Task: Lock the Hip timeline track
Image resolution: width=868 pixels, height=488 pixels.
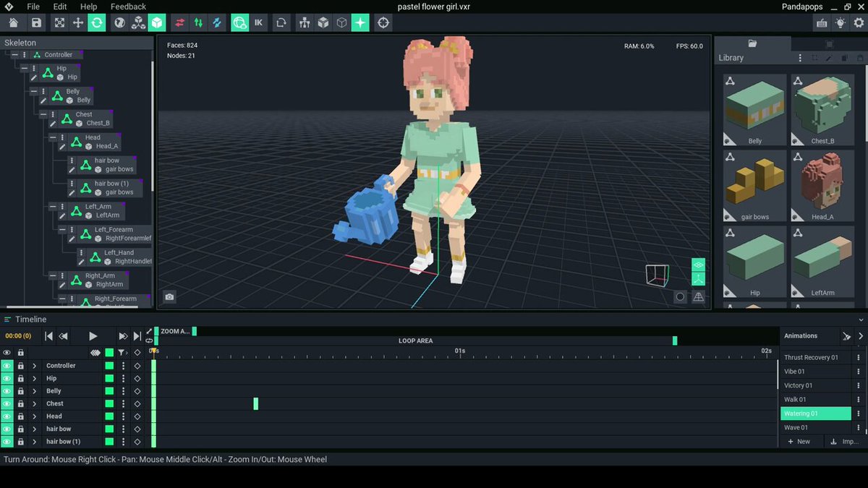Action: point(20,379)
